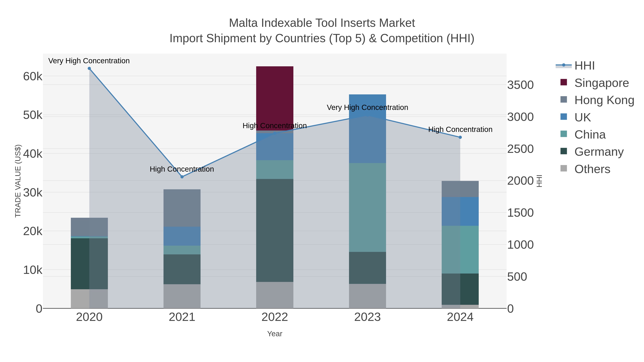The width and height of the screenshot is (644, 362).
Task: Click the 'TRADE VALUE (US$)' axis title
Action: click(18, 181)
